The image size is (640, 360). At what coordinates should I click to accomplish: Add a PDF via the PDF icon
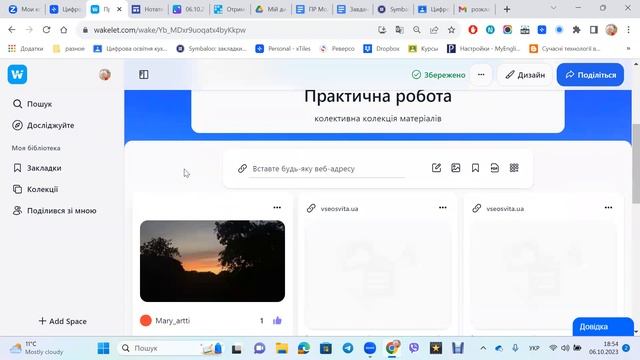coord(494,168)
